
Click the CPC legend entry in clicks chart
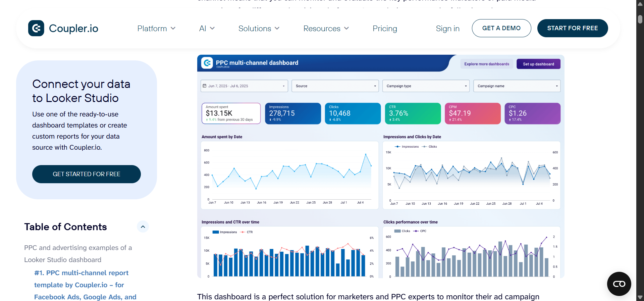(420, 231)
